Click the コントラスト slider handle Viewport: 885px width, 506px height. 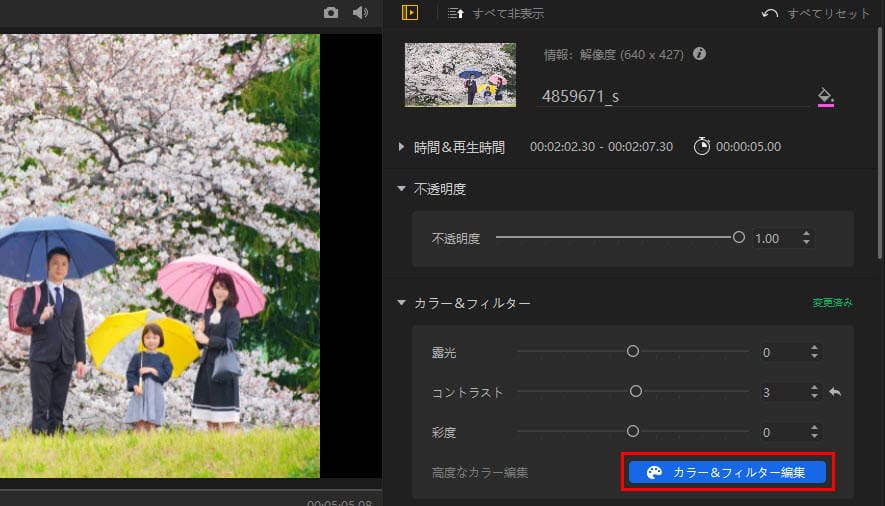coord(636,391)
